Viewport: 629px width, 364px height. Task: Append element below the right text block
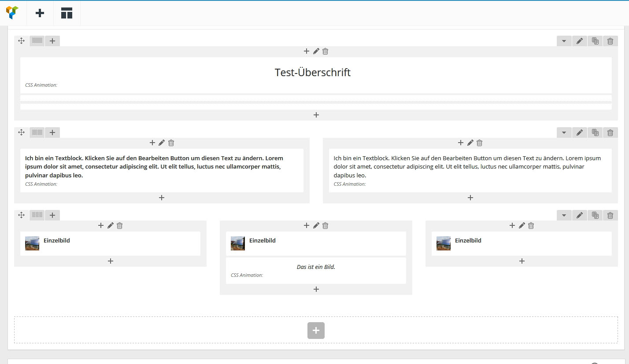(470, 198)
